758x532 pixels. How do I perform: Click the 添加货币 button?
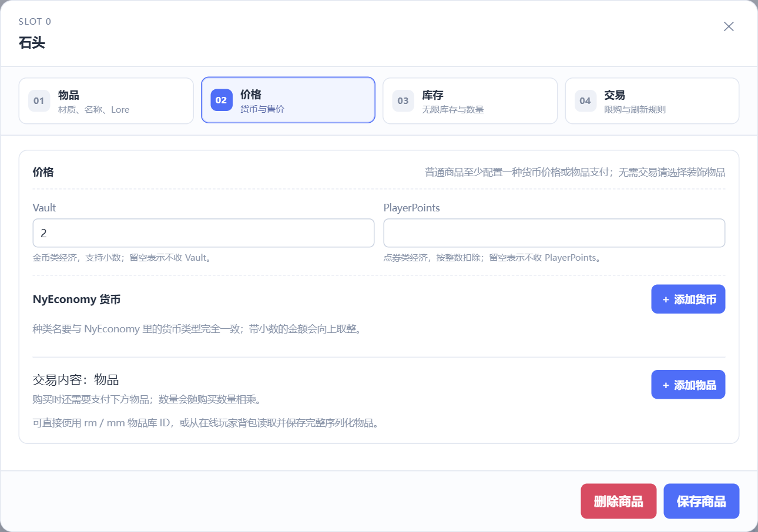click(688, 299)
